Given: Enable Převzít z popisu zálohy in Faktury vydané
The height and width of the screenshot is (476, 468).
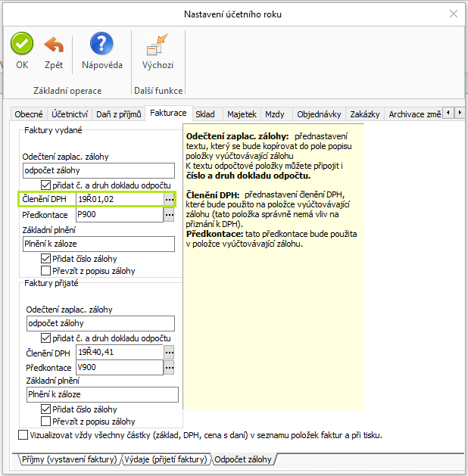Looking at the screenshot, I should 45,270.
